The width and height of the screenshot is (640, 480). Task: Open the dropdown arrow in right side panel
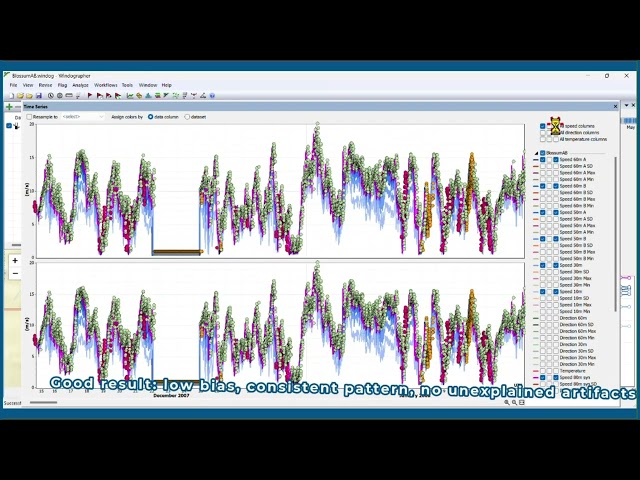(x=627, y=105)
